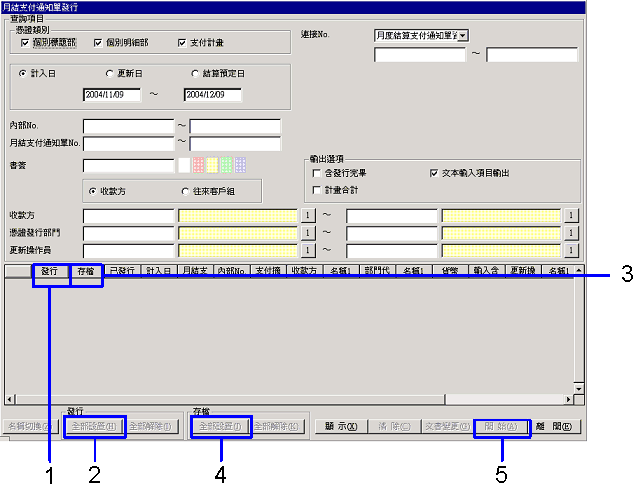
Task: Click the 顯示(X) button
Action: (x=341, y=426)
